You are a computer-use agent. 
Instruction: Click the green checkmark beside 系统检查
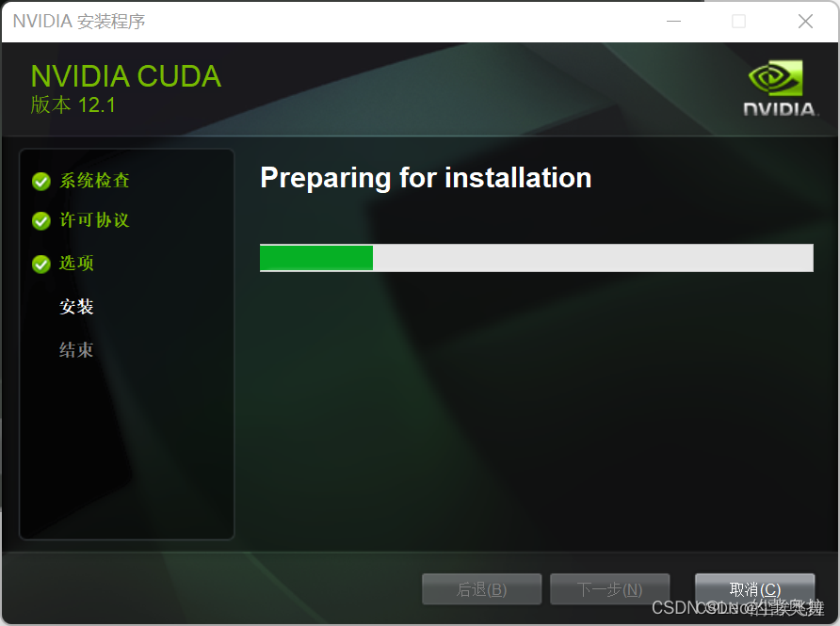[x=41, y=182]
